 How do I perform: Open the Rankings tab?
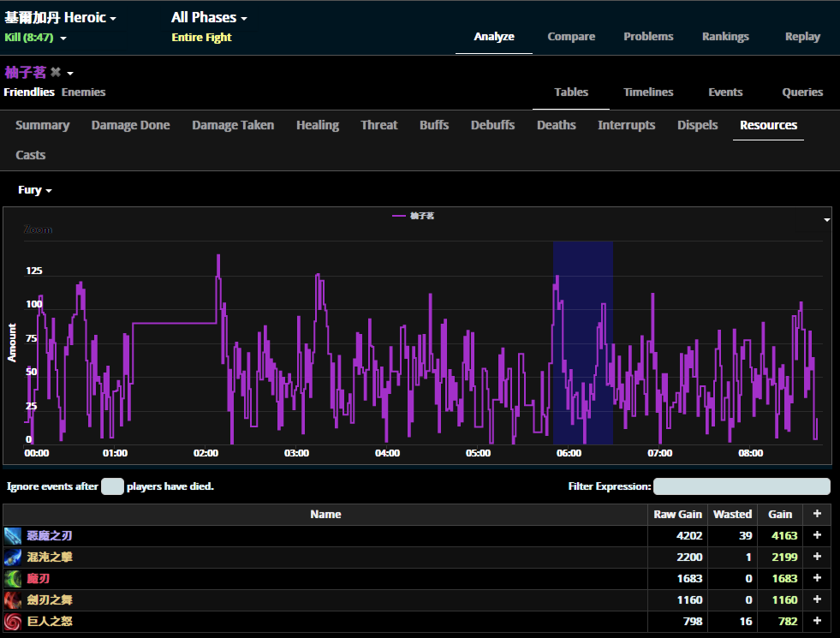point(725,37)
